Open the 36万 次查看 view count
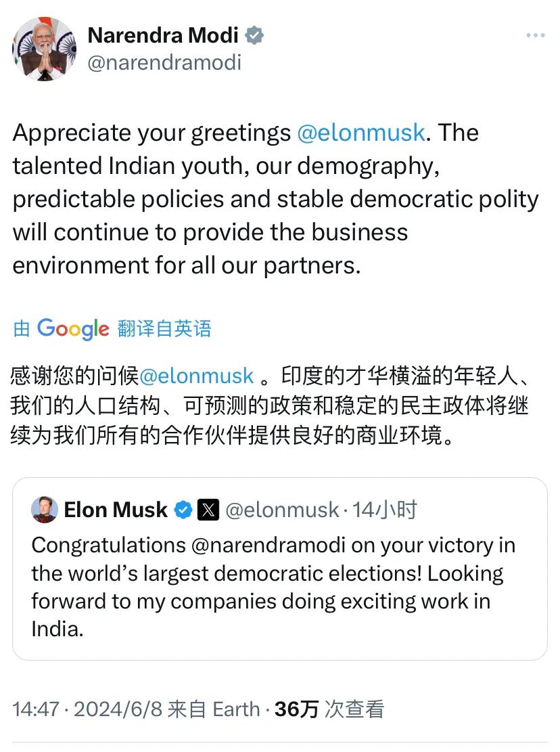Image resolution: width=560 pixels, height=752 pixels. point(330,709)
